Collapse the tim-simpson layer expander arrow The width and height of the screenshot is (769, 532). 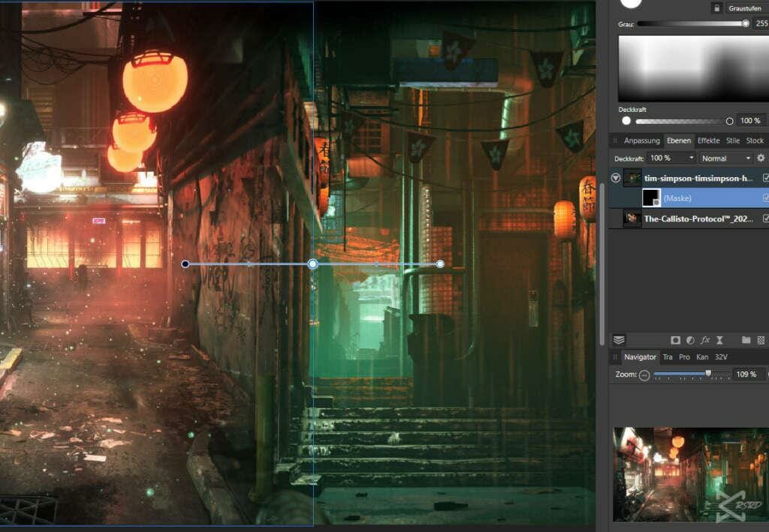(616, 179)
